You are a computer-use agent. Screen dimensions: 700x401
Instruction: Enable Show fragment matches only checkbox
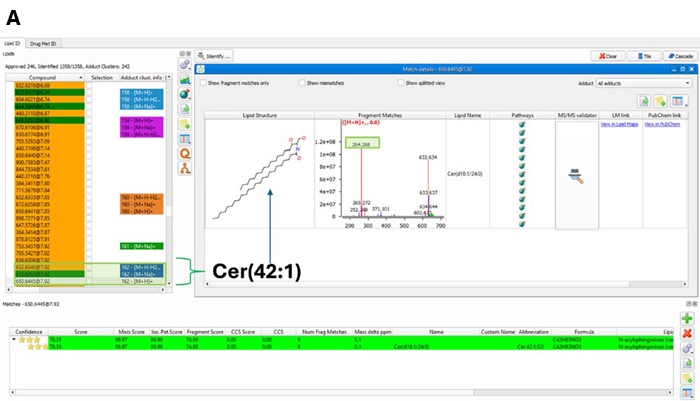(202, 82)
